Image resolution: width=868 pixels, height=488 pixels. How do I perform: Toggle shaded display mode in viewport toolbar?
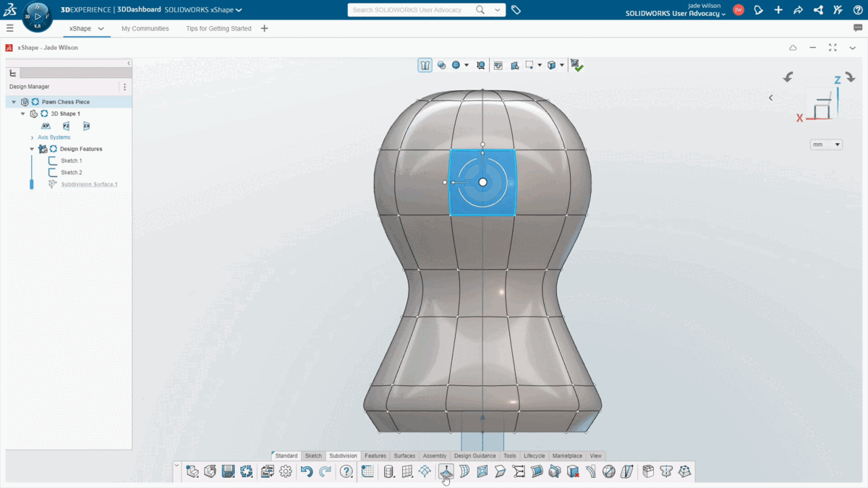(x=457, y=64)
